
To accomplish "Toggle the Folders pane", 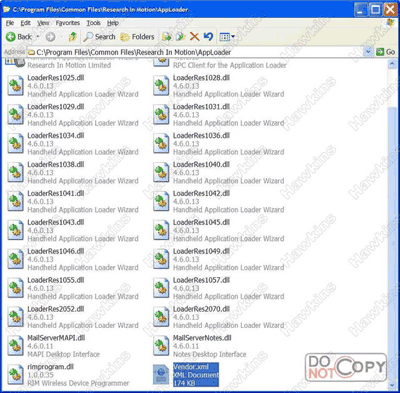I will coord(137,37).
